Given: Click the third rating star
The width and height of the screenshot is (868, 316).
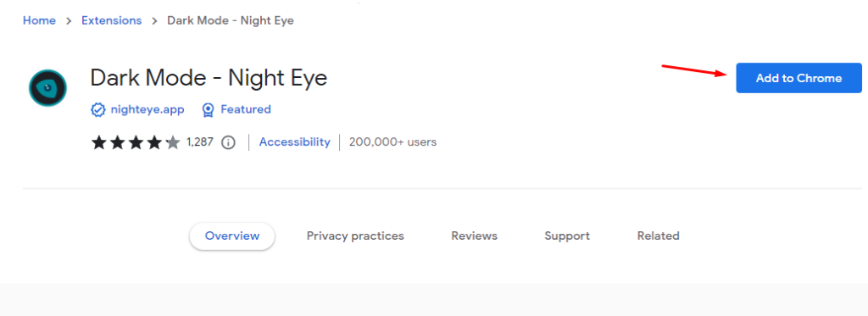Looking at the screenshot, I should point(136,142).
